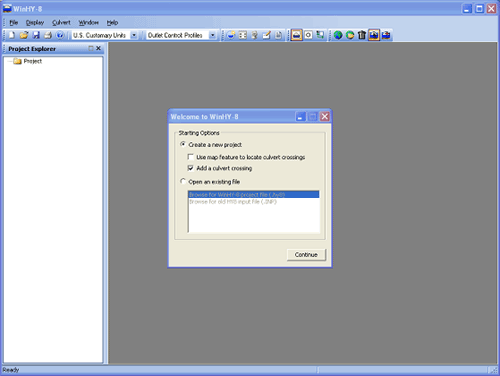Screen dimensions: 500x376
Task: Save project using the floppy disk icon
Action: tap(36, 35)
